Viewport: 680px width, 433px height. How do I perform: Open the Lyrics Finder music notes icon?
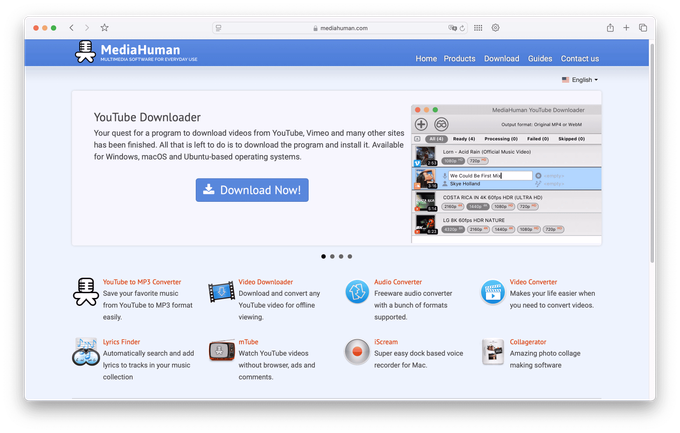85,351
